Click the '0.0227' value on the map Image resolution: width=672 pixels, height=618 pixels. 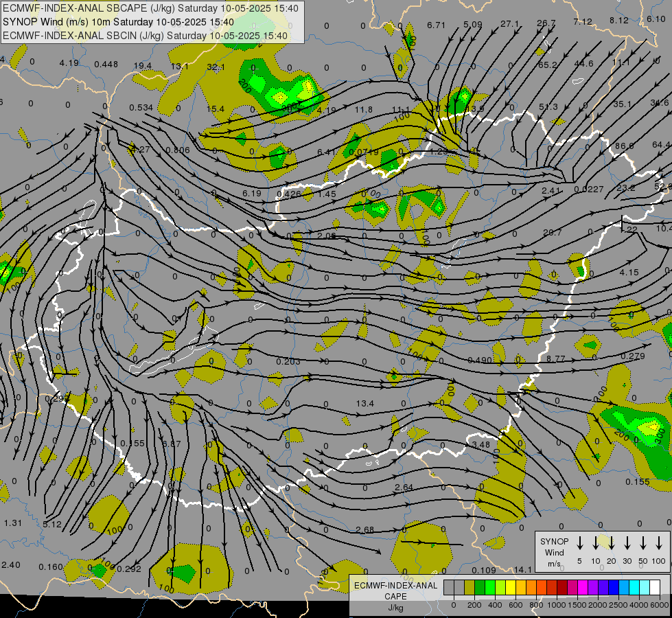[589, 189]
